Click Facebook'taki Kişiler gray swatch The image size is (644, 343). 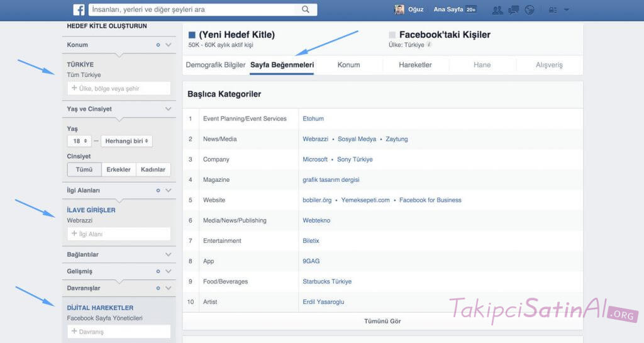pos(392,35)
